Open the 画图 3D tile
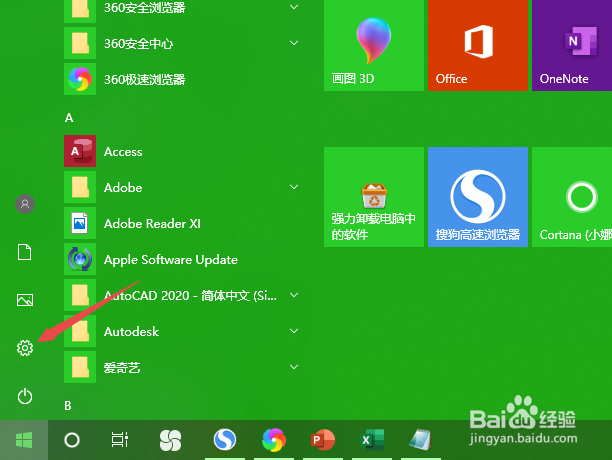 click(374, 45)
